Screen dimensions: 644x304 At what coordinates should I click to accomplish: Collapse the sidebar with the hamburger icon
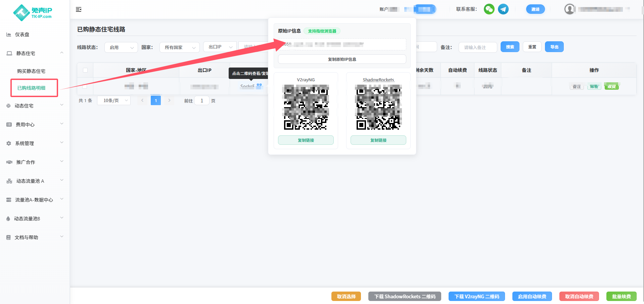coord(79,9)
